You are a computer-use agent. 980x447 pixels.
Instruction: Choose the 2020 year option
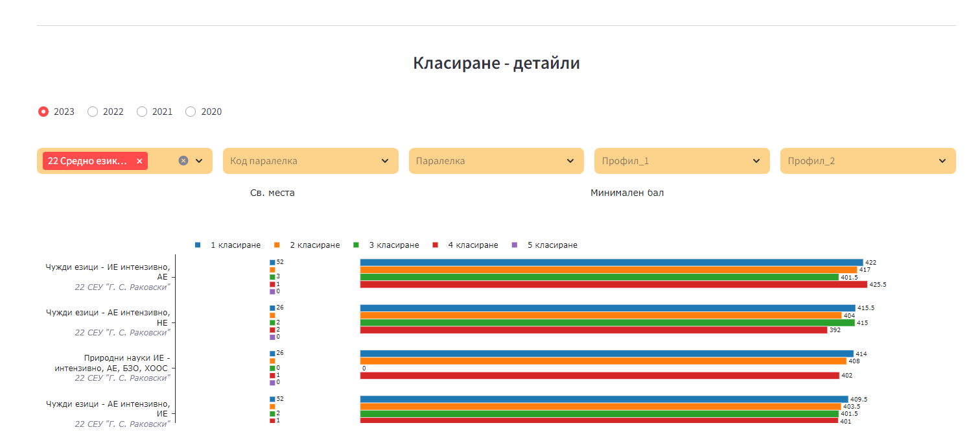point(191,112)
